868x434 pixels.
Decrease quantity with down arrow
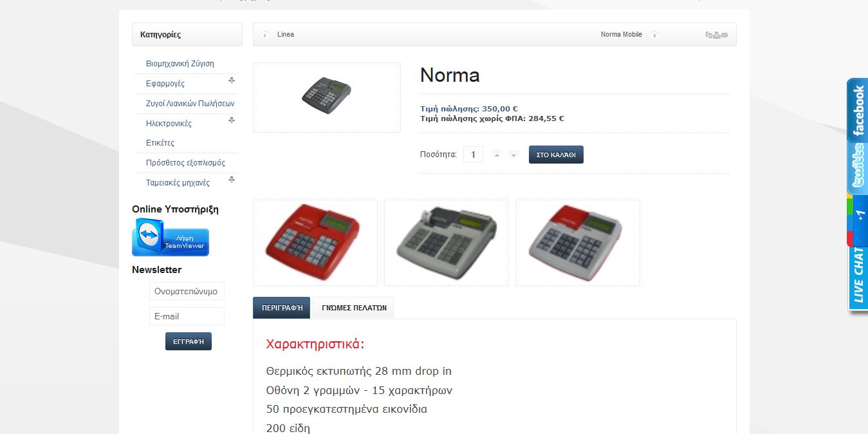pos(513,155)
